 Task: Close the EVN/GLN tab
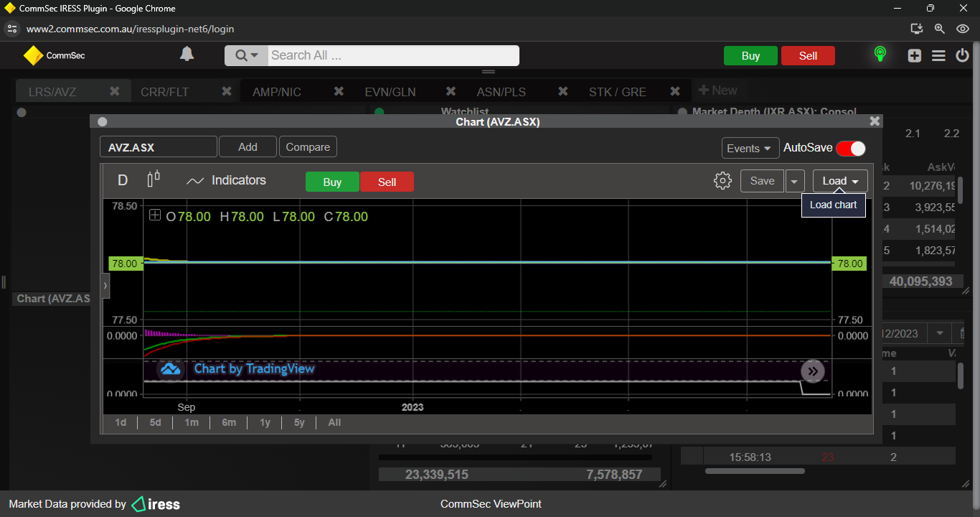[451, 91]
